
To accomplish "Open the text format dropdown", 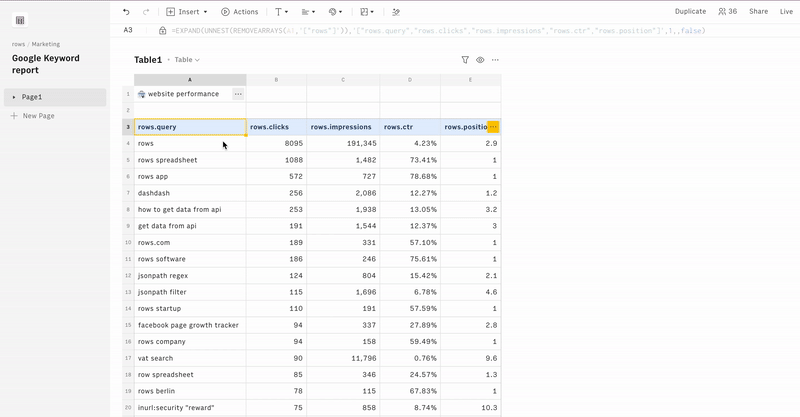I will [x=281, y=12].
